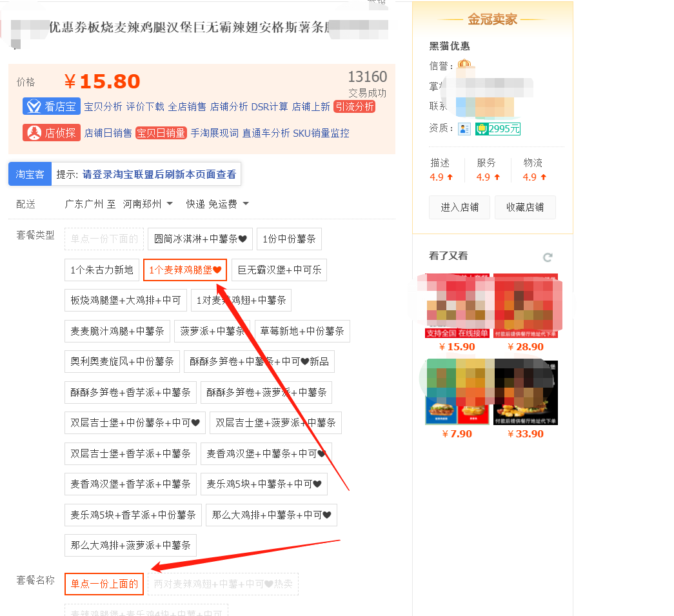The image size is (674, 616).
Task: Click the green 2995元 deposit badge icon
Action: [x=497, y=129]
